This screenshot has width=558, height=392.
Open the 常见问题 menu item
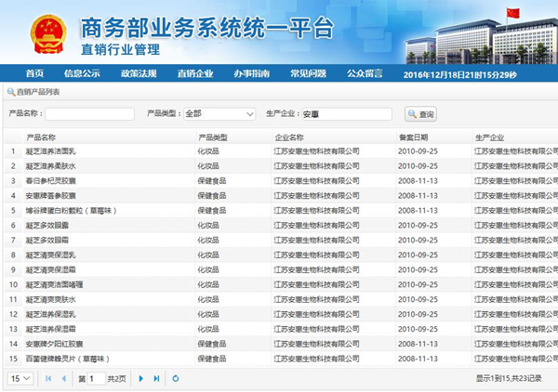pyautogui.click(x=308, y=73)
